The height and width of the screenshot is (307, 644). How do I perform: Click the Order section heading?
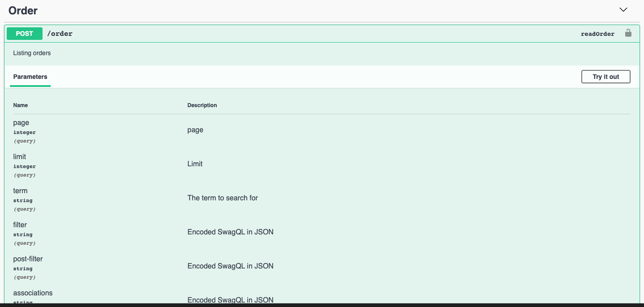click(x=23, y=10)
